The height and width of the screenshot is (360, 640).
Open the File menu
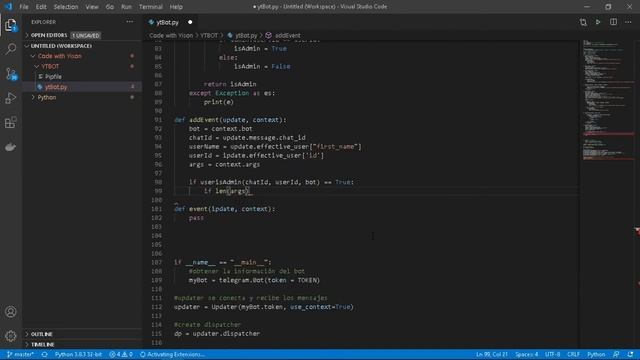(24, 7)
